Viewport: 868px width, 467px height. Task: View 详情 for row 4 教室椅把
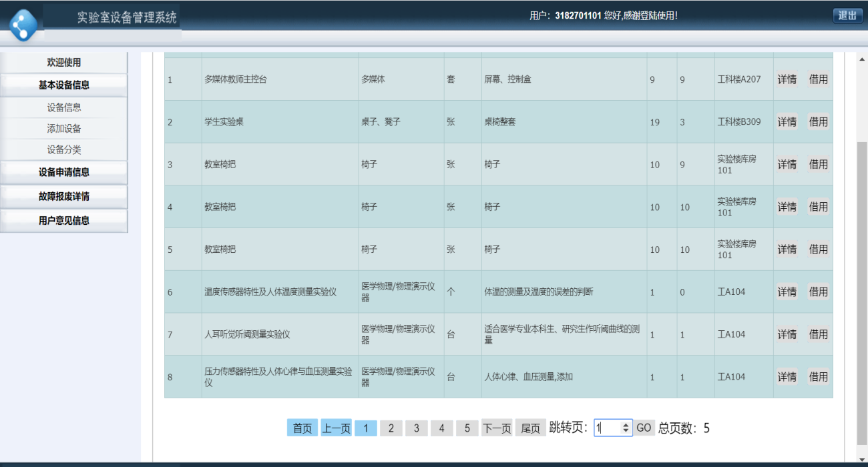pyautogui.click(x=787, y=207)
